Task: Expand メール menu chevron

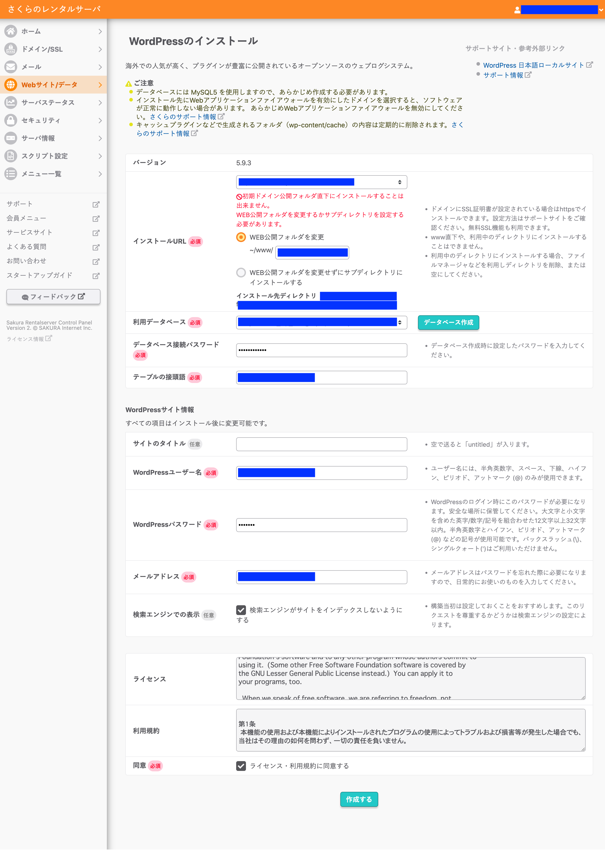Action: point(100,67)
